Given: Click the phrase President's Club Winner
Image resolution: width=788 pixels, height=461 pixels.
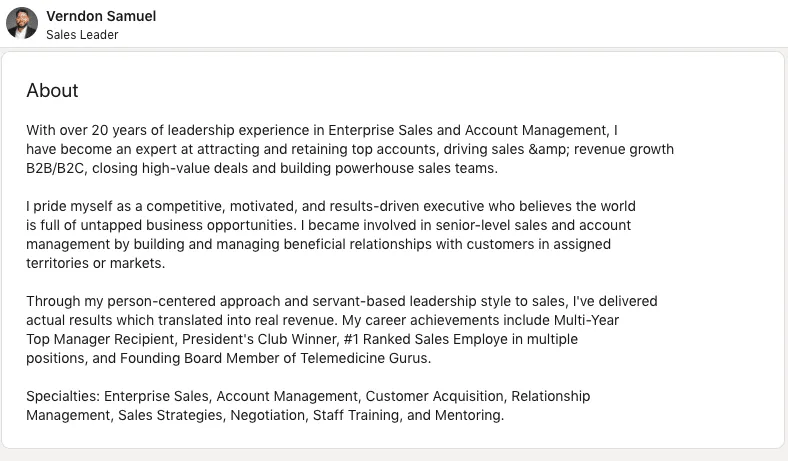Looking at the screenshot, I should click(259, 339).
